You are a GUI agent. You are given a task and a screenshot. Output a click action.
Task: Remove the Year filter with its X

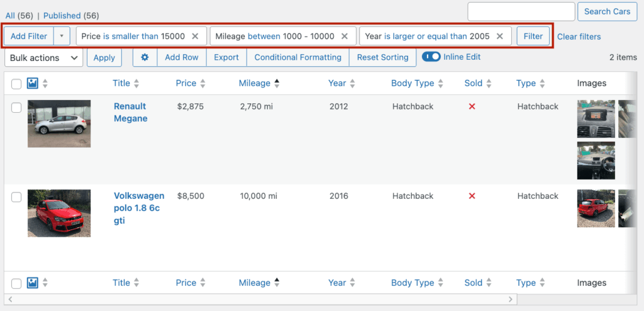[x=500, y=37]
